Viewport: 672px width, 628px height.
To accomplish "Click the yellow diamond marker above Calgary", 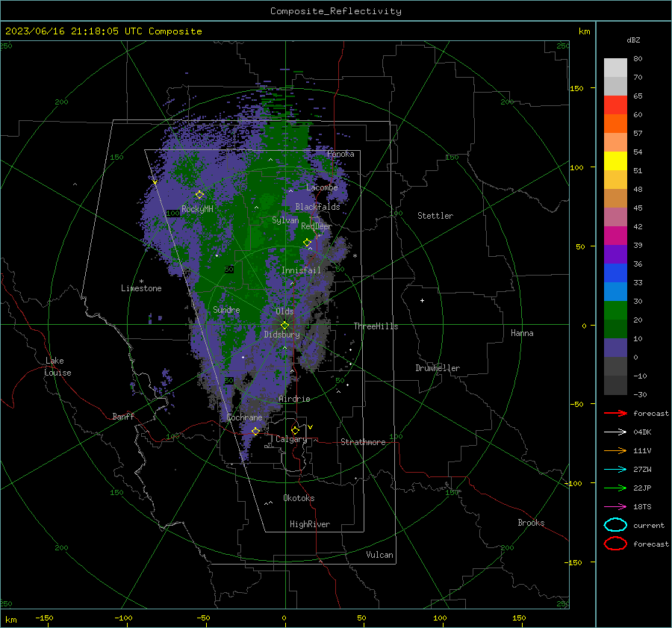I will tap(295, 430).
